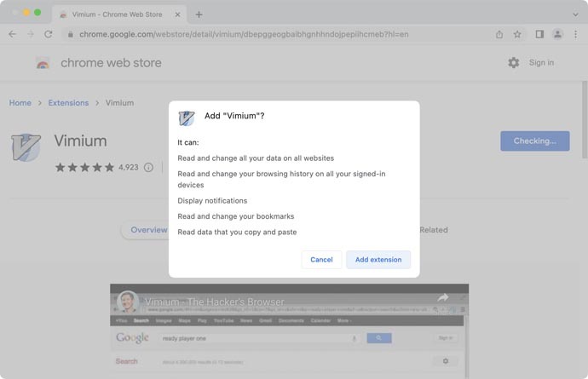Click the page vertical scrollbar
The image size is (588, 379).
[585, 120]
